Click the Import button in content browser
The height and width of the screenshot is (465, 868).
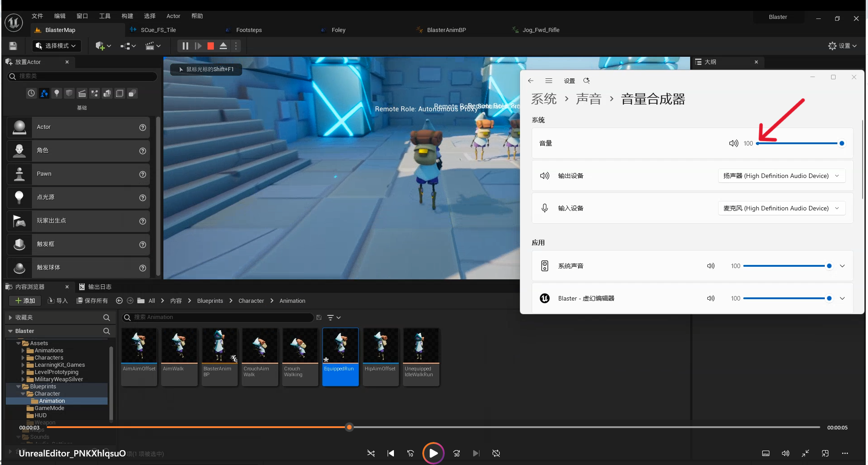(x=58, y=301)
